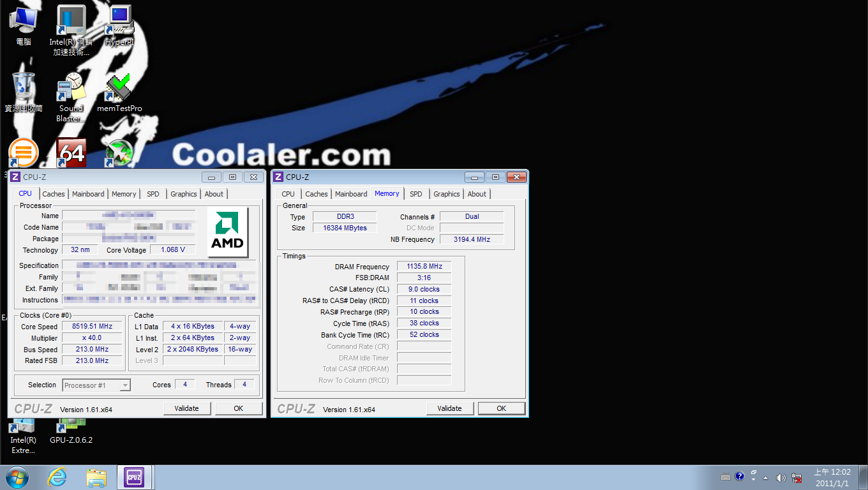
Task: Switch to Mainboard tab in right CPU-Z window
Action: pyautogui.click(x=351, y=194)
